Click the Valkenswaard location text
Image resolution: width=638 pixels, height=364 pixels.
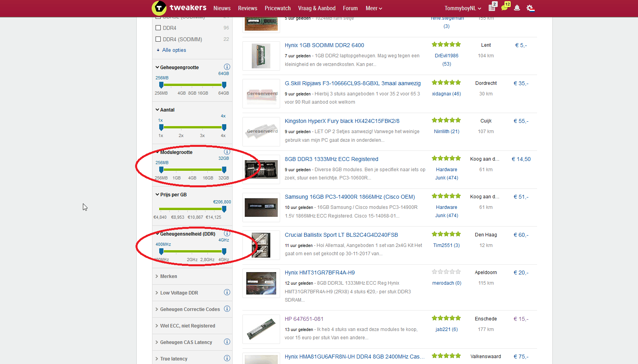tap(486, 357)
